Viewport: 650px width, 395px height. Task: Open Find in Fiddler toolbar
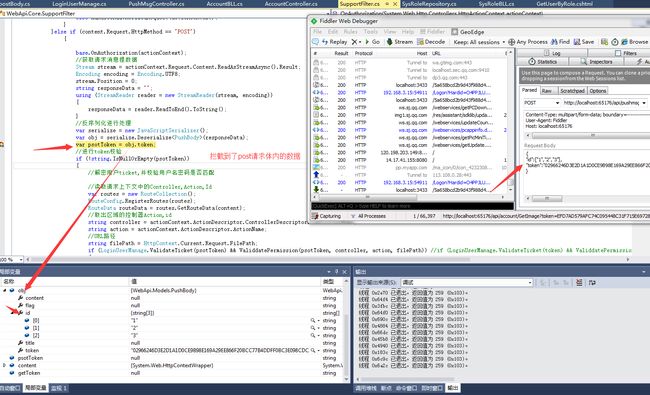coord(560,42)
